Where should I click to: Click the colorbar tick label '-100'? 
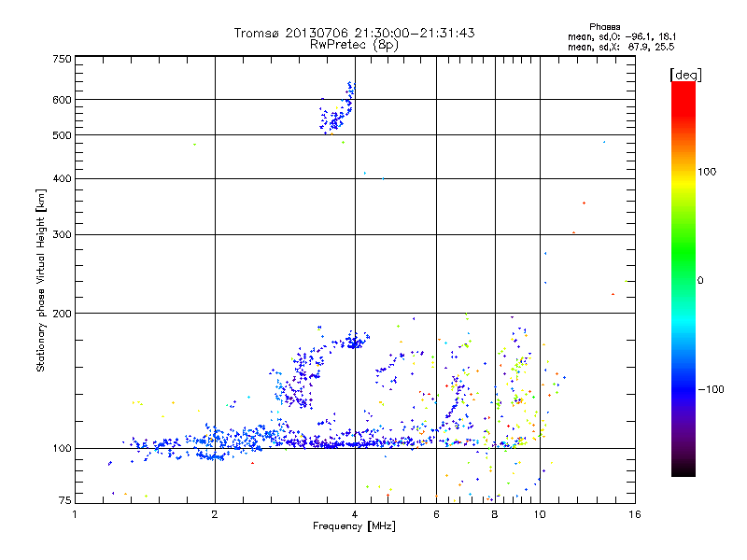coord(711,389)
